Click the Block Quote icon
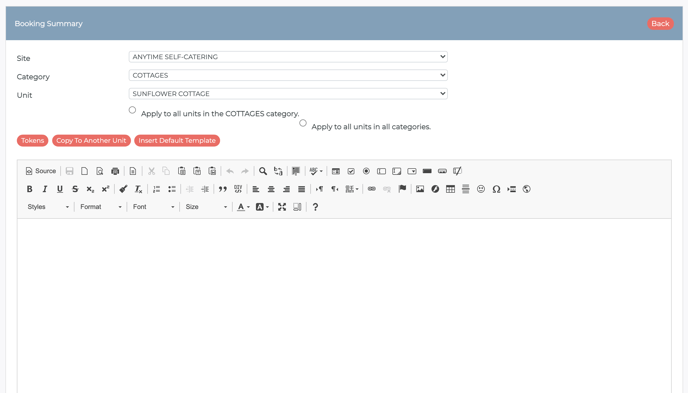Image resolution: width=688 pixels, height=393 pixels. coord(223,189)
